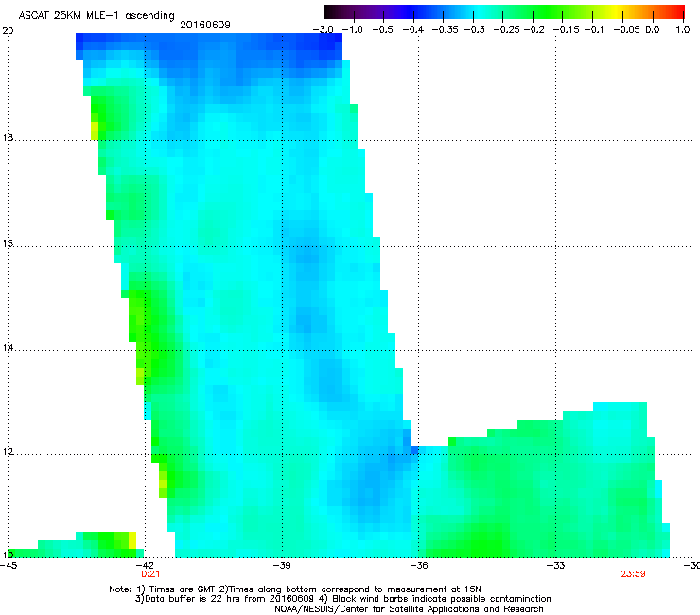Click the longitude label -42
This screenshot has width=700, height=615.
pyautogui.click(x=145, y=566)
